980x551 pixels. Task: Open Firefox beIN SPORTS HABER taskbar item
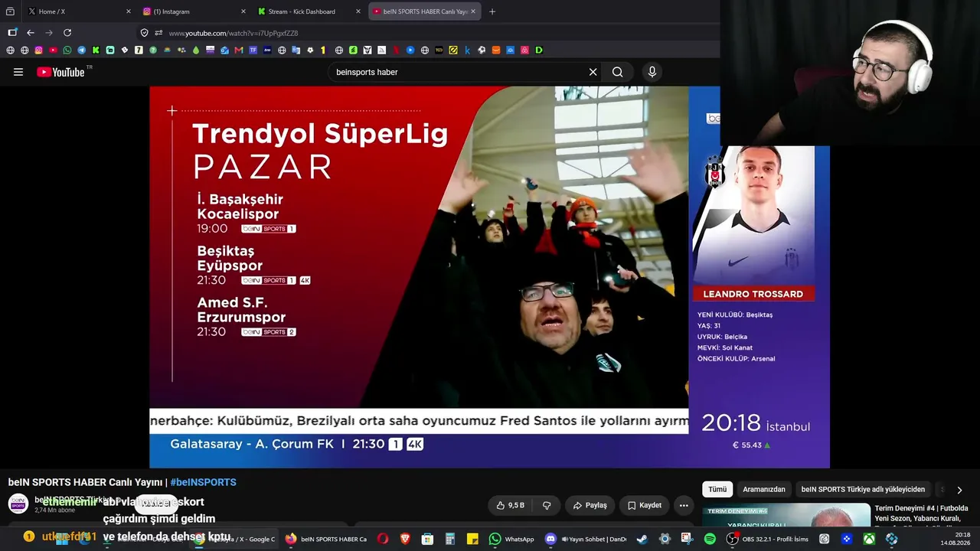pyautogui.click(x=326, y=539)
